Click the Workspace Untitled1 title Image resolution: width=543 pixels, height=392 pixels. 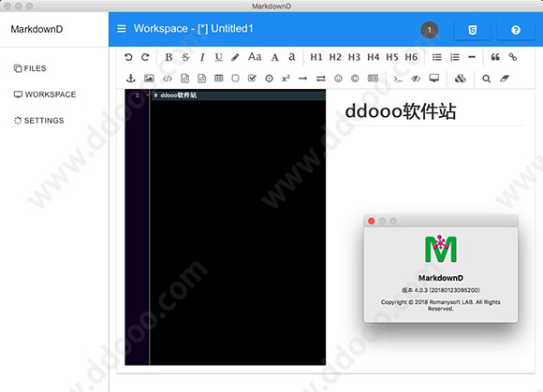(x=193, y=29)
